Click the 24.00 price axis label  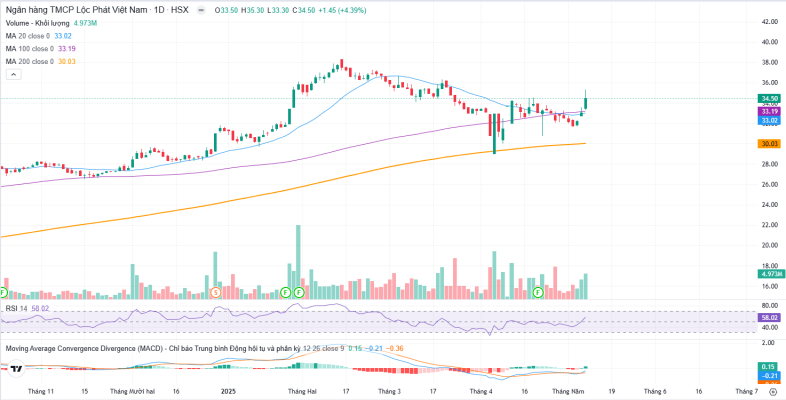[x=769, y=205]
